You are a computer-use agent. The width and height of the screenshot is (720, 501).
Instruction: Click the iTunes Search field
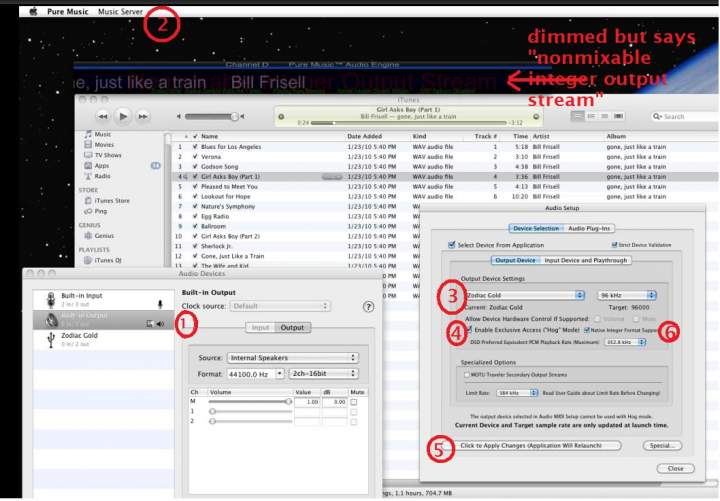point(684,117)
